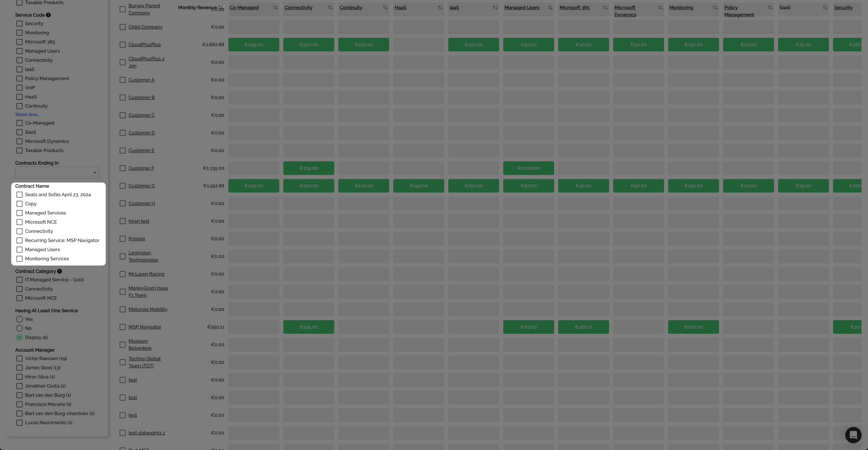Check the IT:Managed Service - Gold category
The width and height of the screenshot is (868, 450).
(20, 280)
